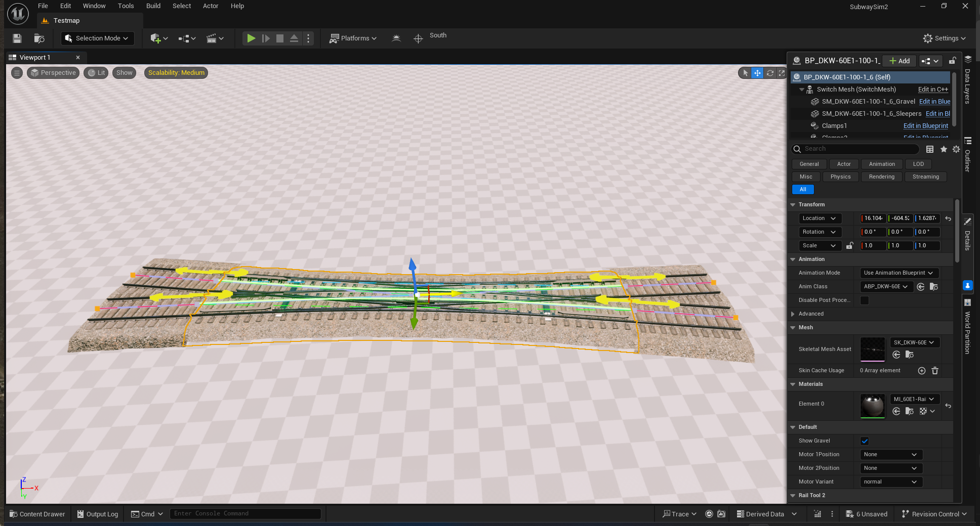
Task: Toggle the Scale lock ratio icon
Action: [850, 246]
